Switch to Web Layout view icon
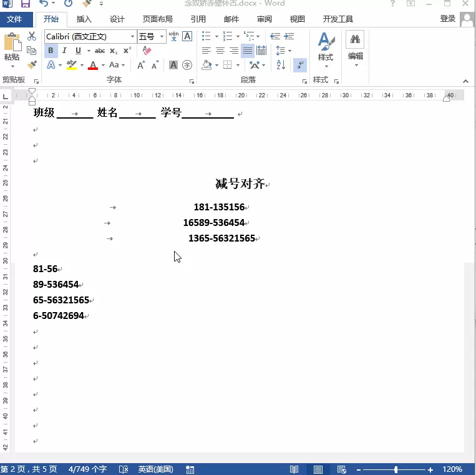The height and width of the screenshot is (475, 476). [x=341, y=469]
